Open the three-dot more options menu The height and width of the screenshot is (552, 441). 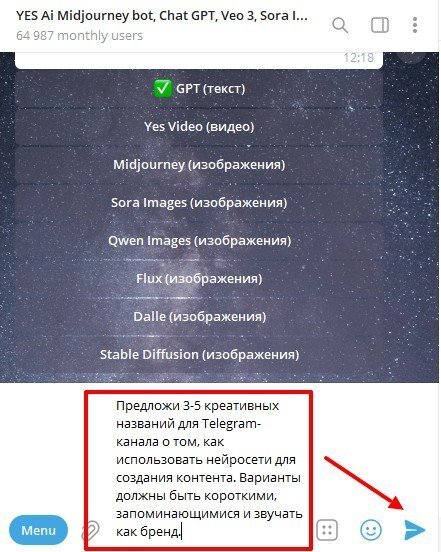(x=415, y=25)
